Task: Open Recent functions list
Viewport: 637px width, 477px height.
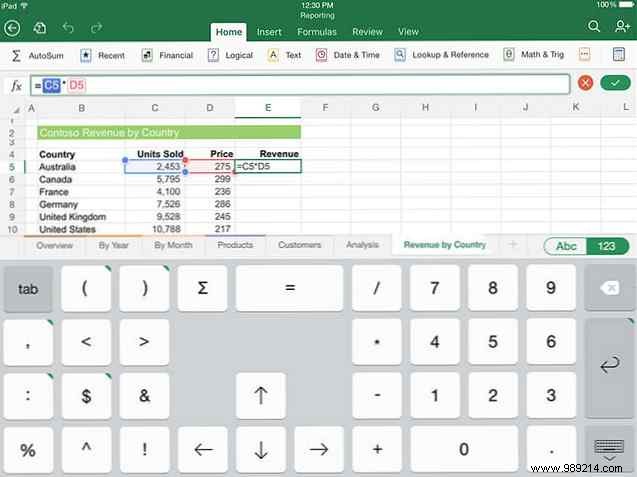Action: click(x=102, y=55)
